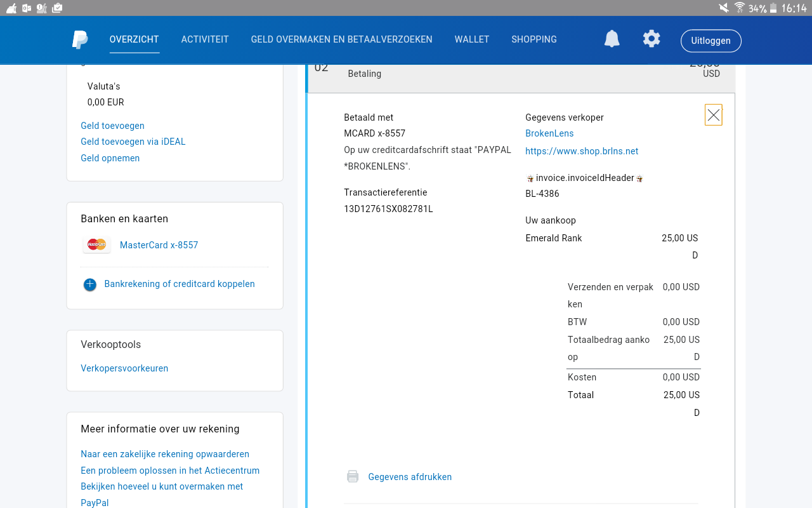The height and width of the screenshot is (508, 812).
Task: Click the blue plus icon to link a card
Action: coord(90,284)
